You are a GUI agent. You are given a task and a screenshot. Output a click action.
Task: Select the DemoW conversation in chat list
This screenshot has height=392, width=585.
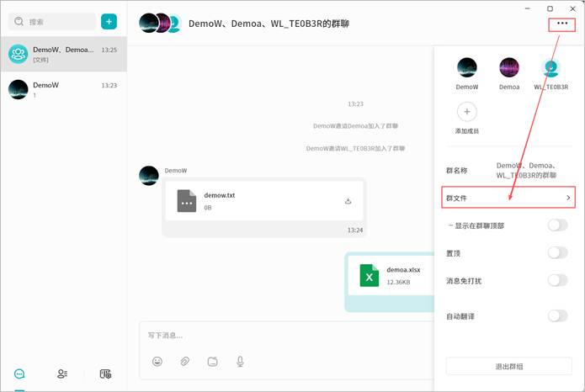[63, 89]
